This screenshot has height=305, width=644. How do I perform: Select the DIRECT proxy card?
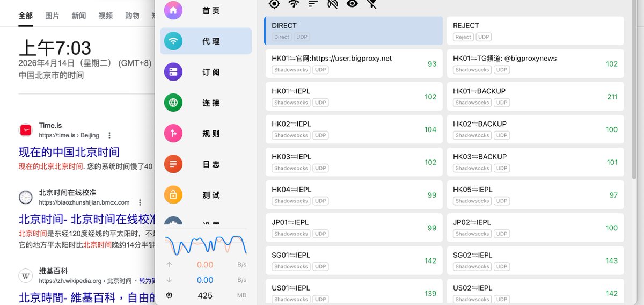[354, 31]
